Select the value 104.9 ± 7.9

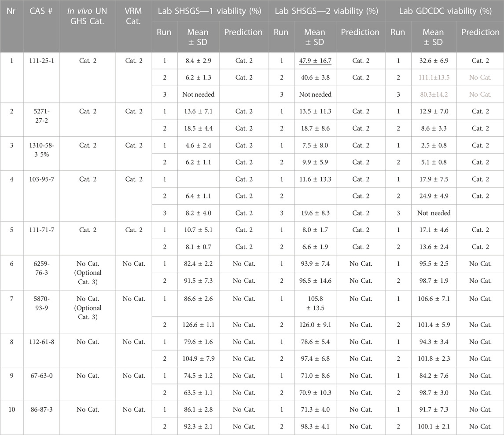199,359
